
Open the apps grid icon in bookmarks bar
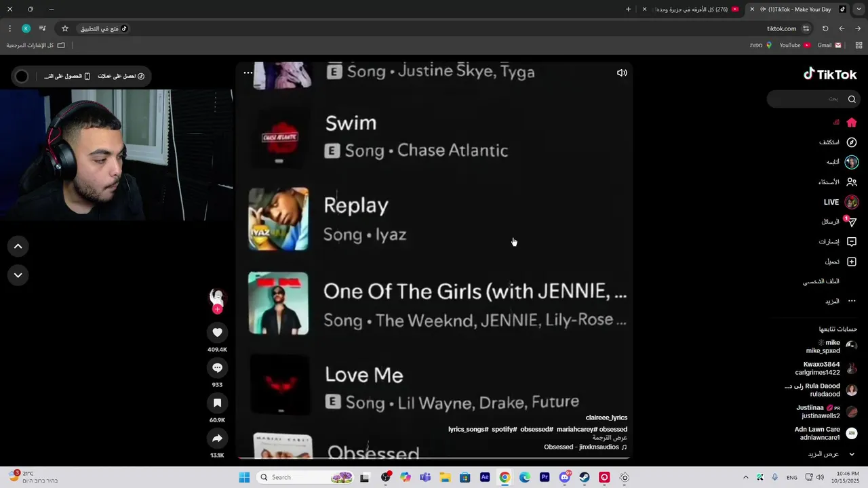[859, 45]
